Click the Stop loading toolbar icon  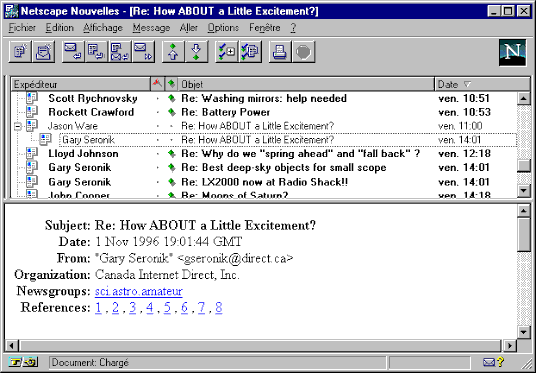[303, 52]
